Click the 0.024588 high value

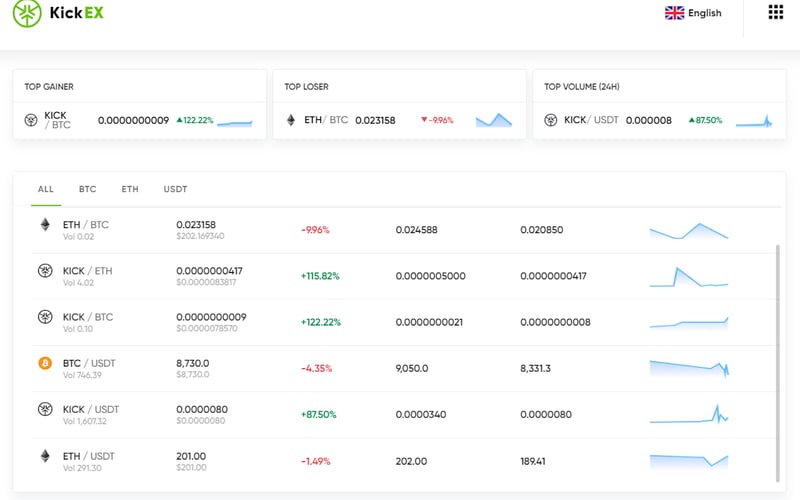coord(416,230)
